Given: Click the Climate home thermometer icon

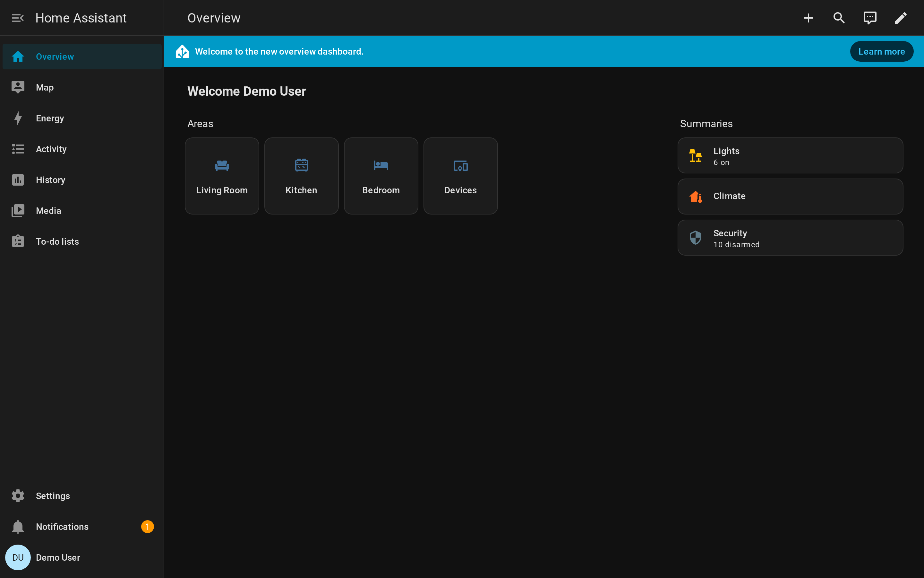Looking at the screenshot, I should coord(696,197).
